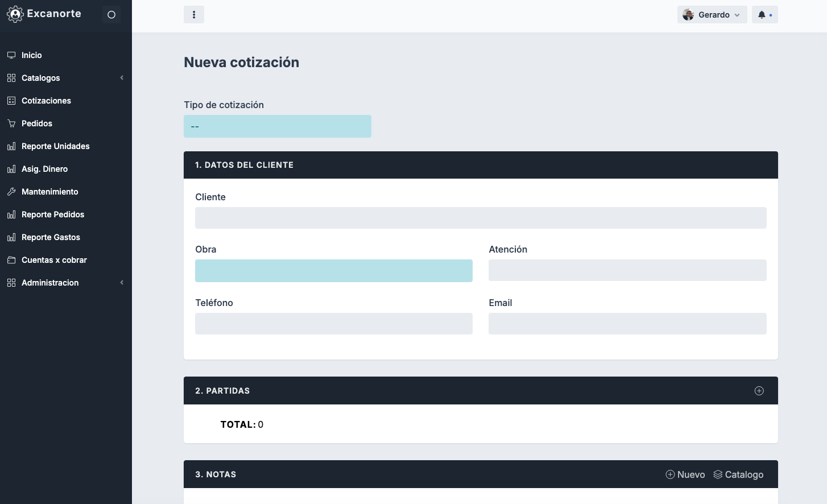Image resolution: width=827 pixels, height=504 pixels.
Task: Click the Pedidos cart icon
Action: tap(11, 123)
